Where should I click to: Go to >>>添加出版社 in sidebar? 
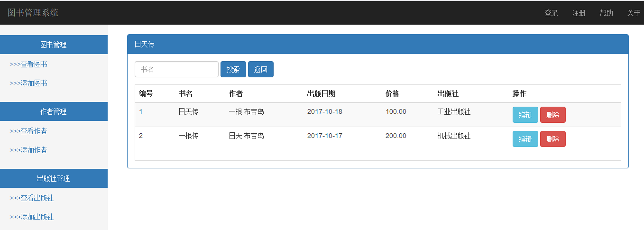tap(32, 217)
